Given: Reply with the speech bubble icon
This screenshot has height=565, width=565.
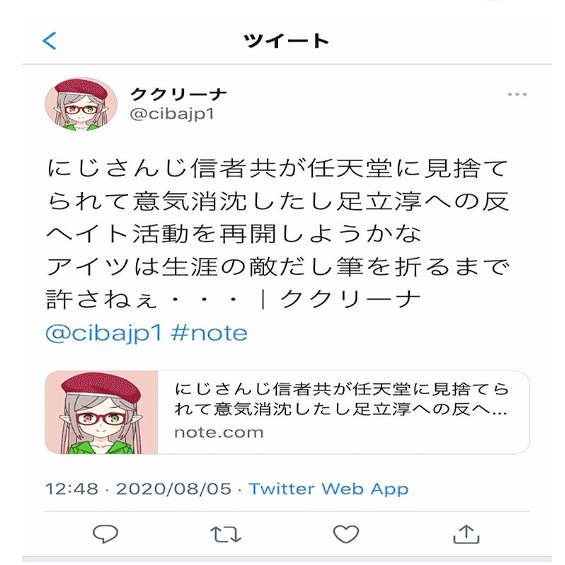Looking at the screenshot, I should (105, 534).
